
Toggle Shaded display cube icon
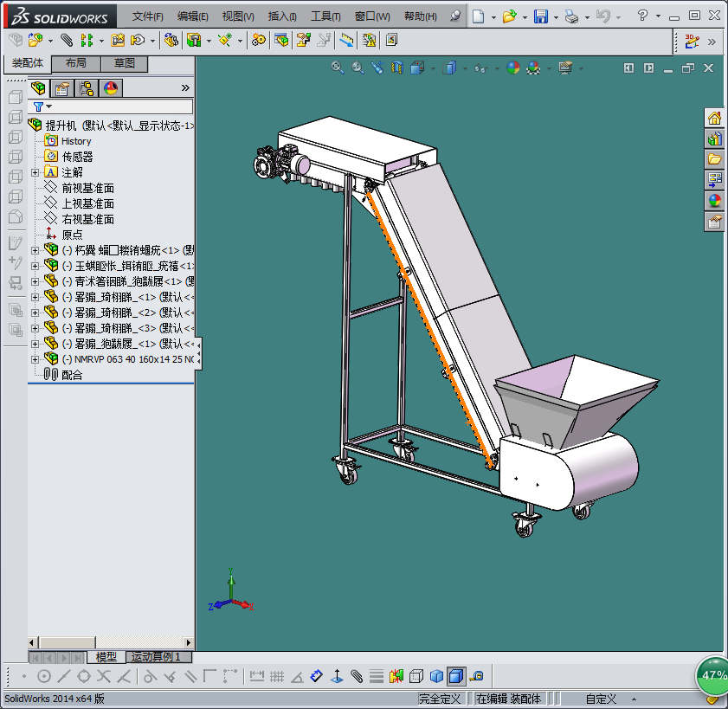pyautogui.click(x=436, y=676)
